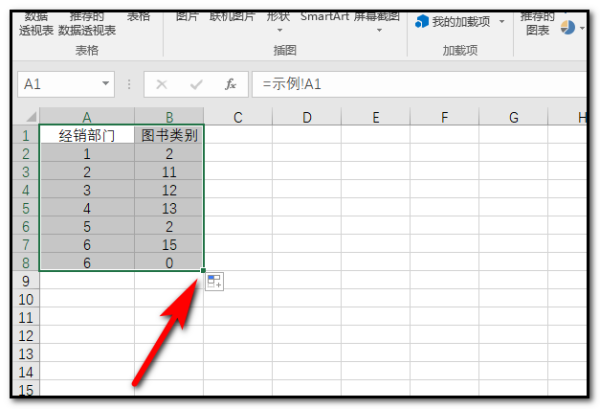
Task: Click the My Add-ins (我的加载项) icon
Action: click(x=421, y=21)
